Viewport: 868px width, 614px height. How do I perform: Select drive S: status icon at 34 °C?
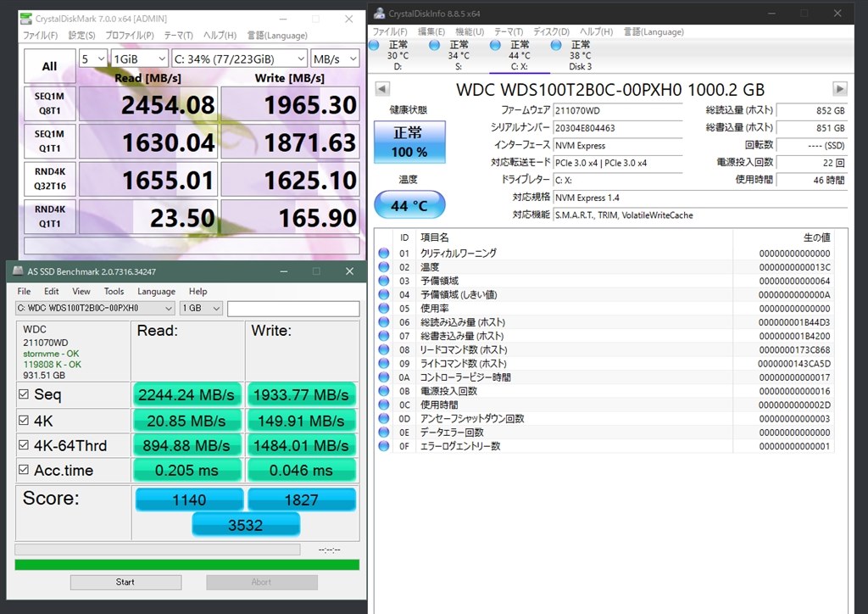point(435,46)
